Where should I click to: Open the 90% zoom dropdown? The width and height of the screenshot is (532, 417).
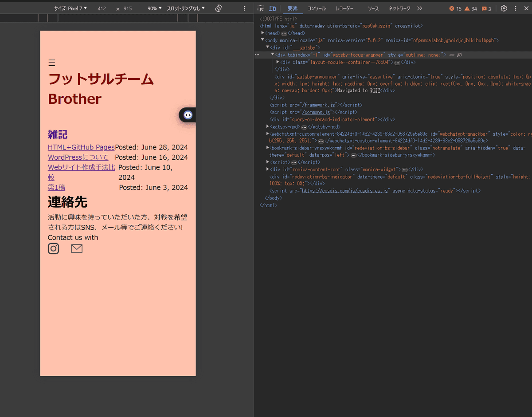[x=155, y=8]
